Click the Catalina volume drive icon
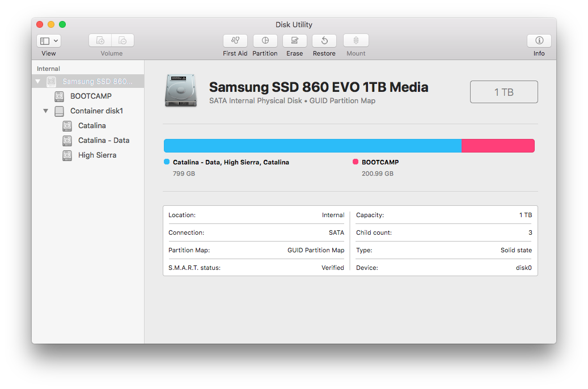The width and height of the screenshot is (588, 389). point(67,126)
